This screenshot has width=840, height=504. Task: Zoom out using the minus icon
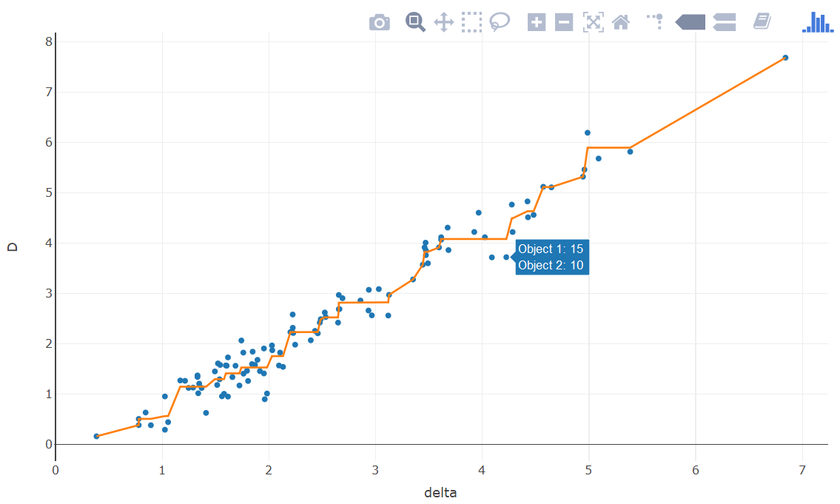pyautogui.click(x=562, y=21)
